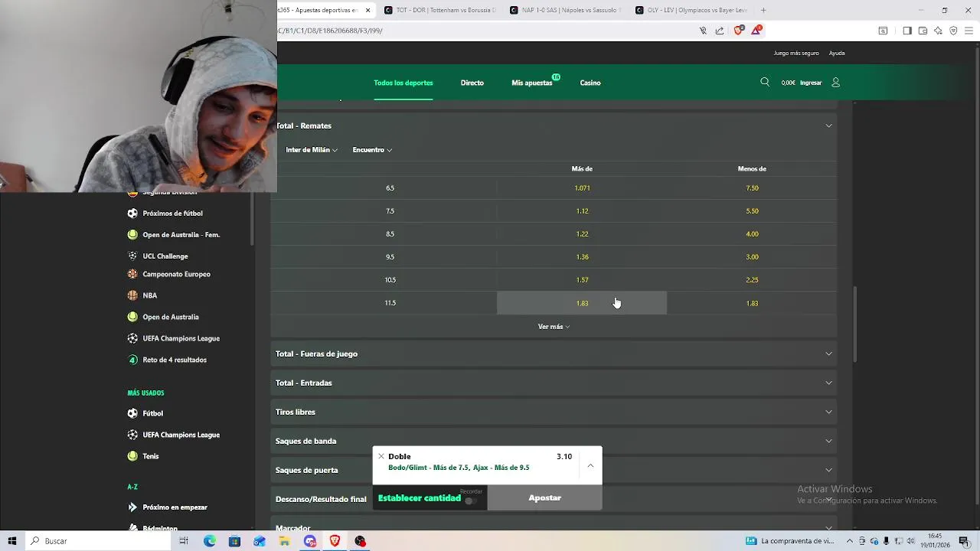Open the Brave Rewards triangle icon
The width and height of the screenshot is (980, 551).
[x=756, y=31]
